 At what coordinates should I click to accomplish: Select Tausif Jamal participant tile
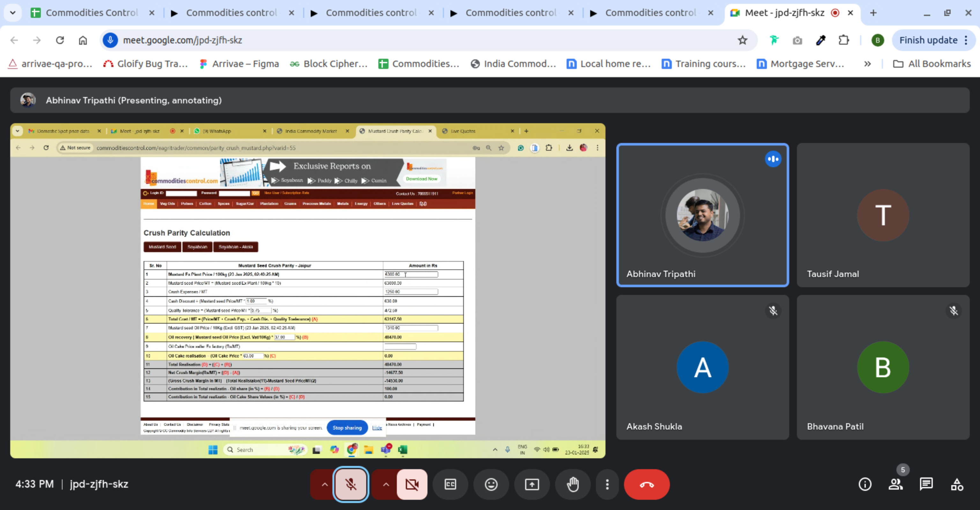pyautogui.click(x=883, y=215)
